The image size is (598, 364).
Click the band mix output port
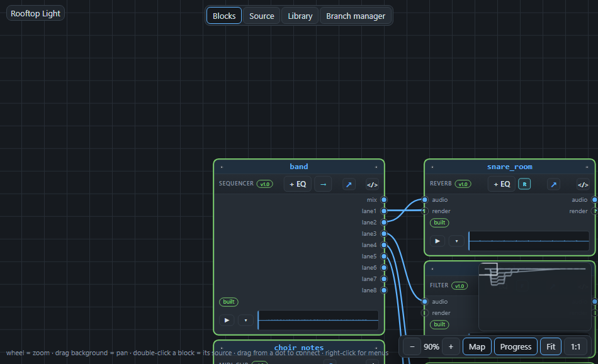(x=384, y=199)
